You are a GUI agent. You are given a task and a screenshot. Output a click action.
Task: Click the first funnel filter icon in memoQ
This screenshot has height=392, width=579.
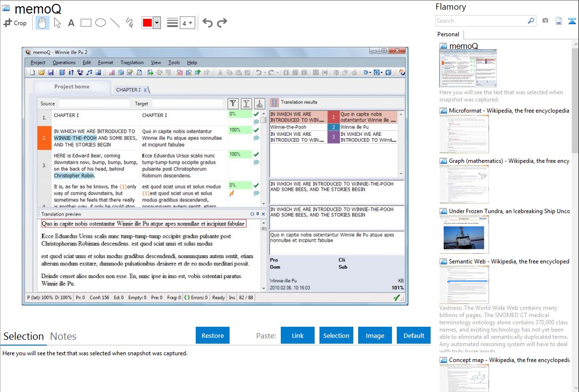click(233, 103)
